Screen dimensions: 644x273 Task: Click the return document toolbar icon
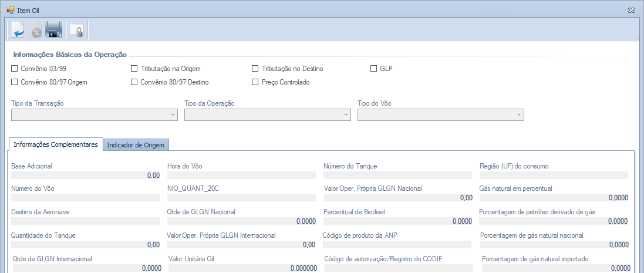pos(18,29)
